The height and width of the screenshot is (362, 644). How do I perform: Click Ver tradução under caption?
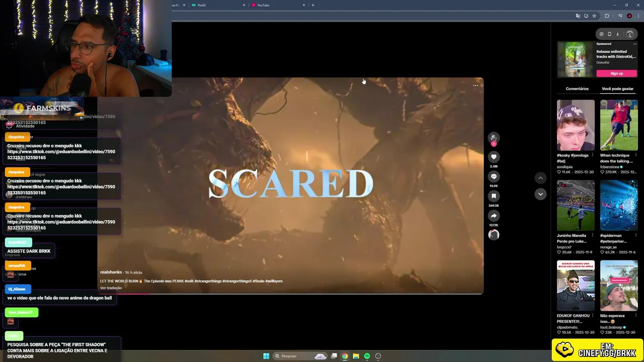(111, 288)
